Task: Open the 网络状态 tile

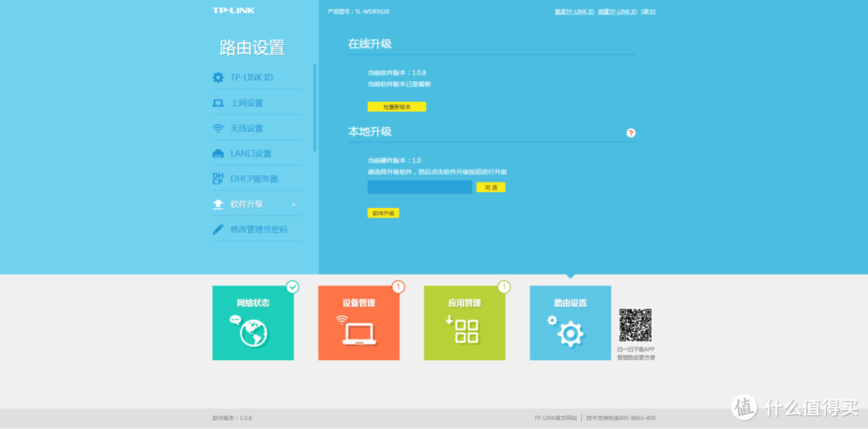Action: (x=253, y=323)
